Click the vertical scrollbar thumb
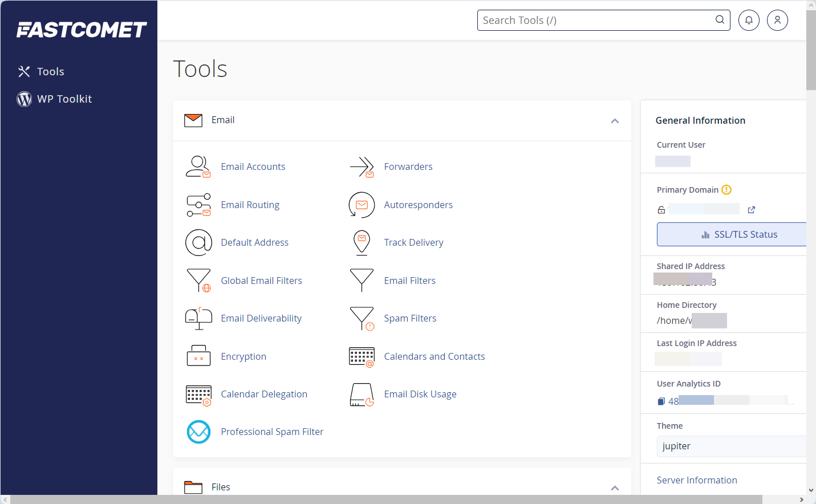 (811, 50)
